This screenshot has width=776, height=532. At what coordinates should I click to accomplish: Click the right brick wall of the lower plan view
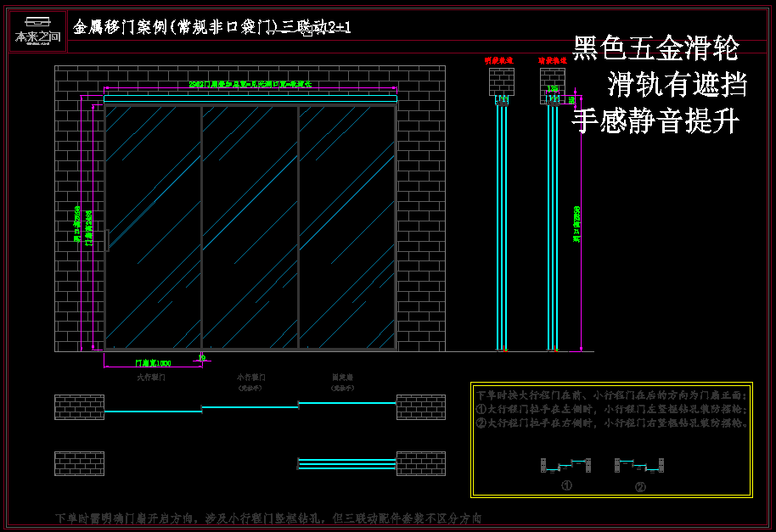click(x=421, y=464)
